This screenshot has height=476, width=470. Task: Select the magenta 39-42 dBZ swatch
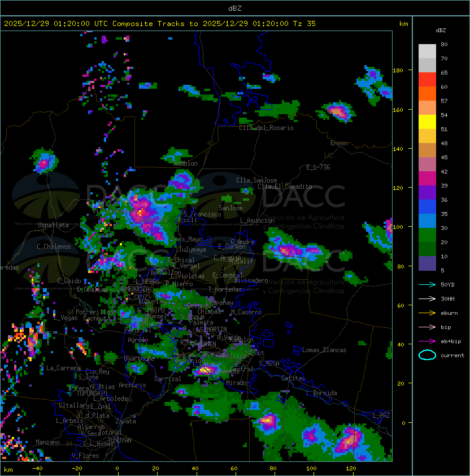click(427, 179)
